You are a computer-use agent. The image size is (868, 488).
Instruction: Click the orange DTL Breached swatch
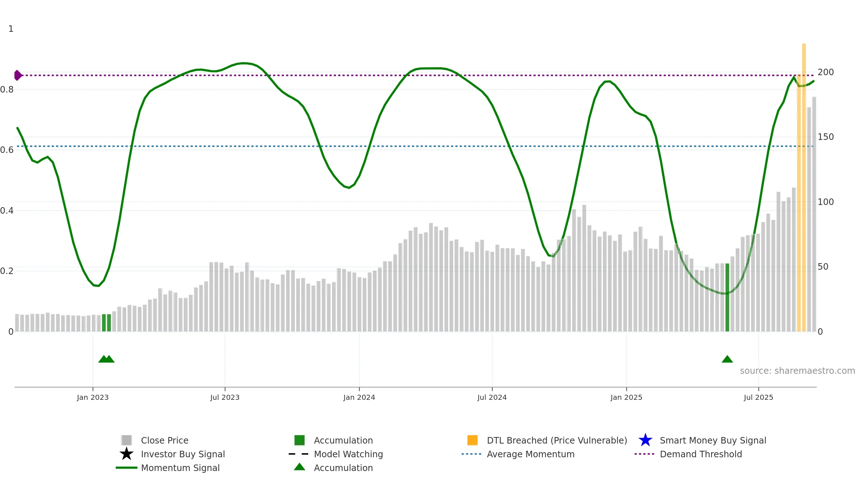coord(472,440)
